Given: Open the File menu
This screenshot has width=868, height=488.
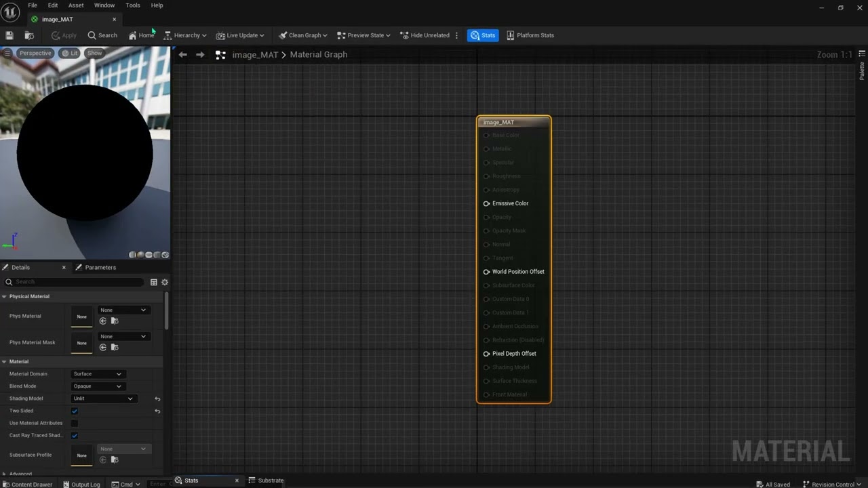Looking at the screenshot, I should 33,5.
